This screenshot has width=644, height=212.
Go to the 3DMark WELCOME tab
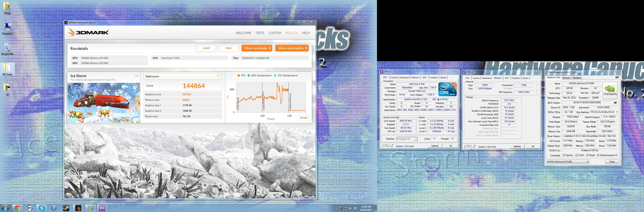[243, 33]
